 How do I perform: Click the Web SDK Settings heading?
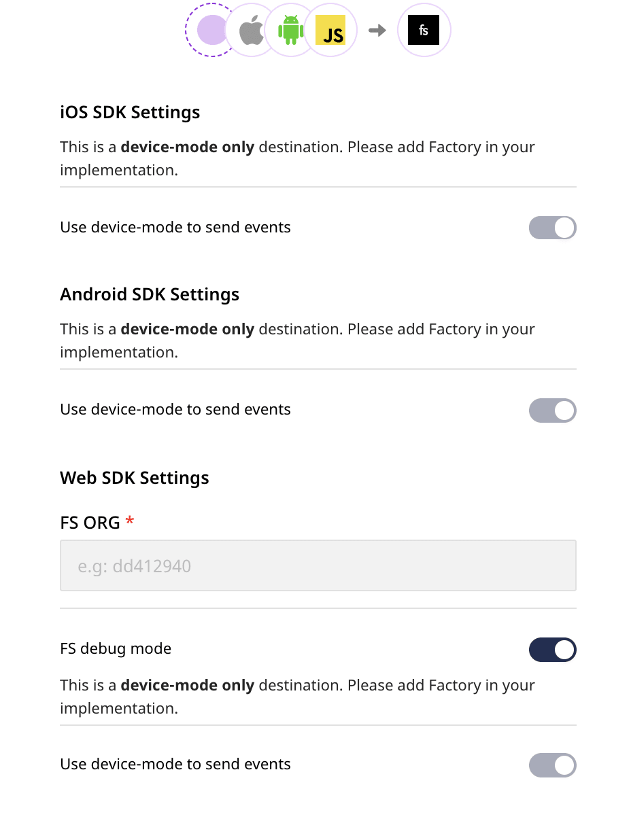tap(134, 478)
